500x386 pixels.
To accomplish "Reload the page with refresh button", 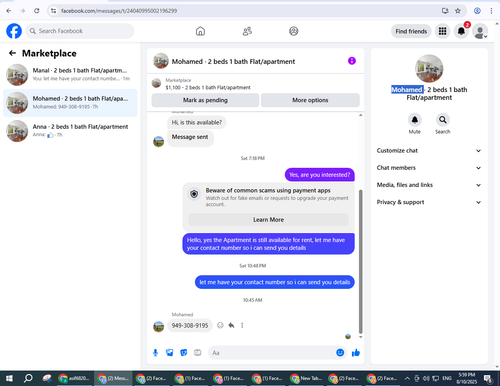I will [37, 11].
